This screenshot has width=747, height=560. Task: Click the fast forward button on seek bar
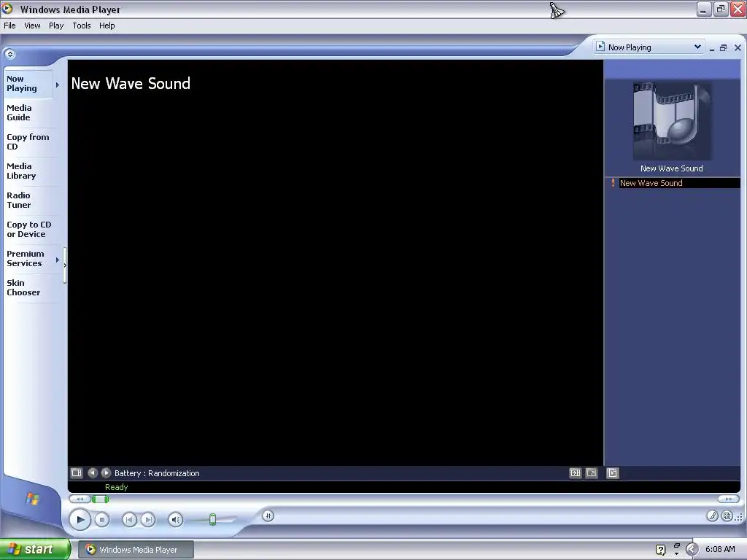click(x=729, y=499)
